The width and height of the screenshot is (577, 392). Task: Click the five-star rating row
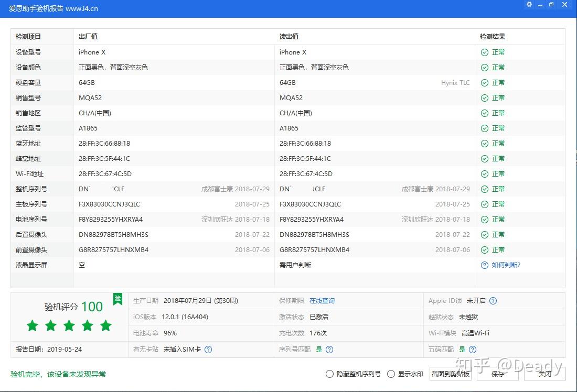pos(69,325)
